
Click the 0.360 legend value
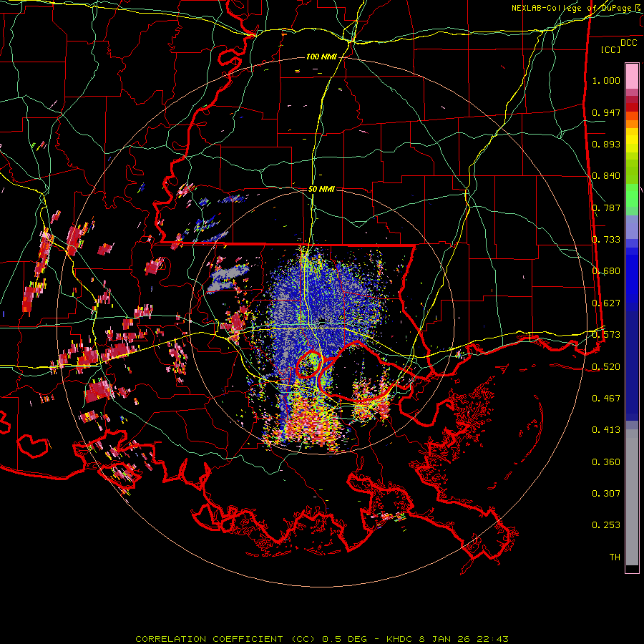(x=606, y=462)
